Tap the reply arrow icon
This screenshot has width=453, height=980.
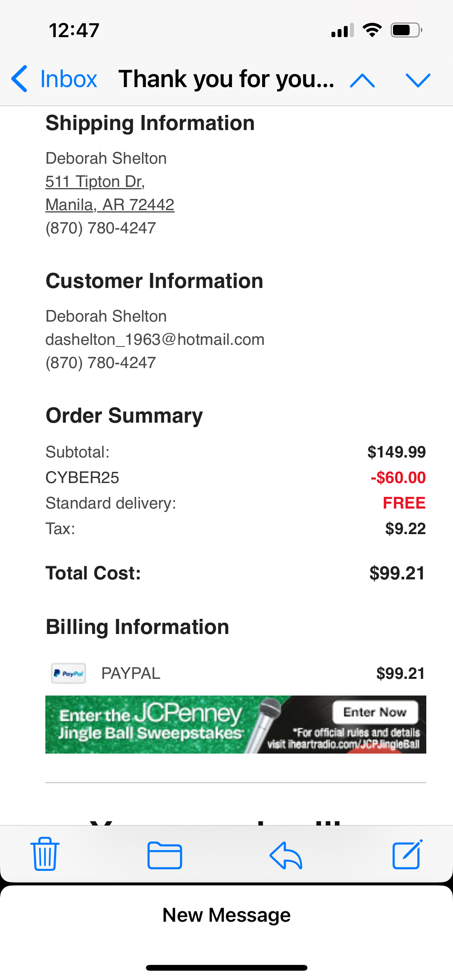[286, 855]
